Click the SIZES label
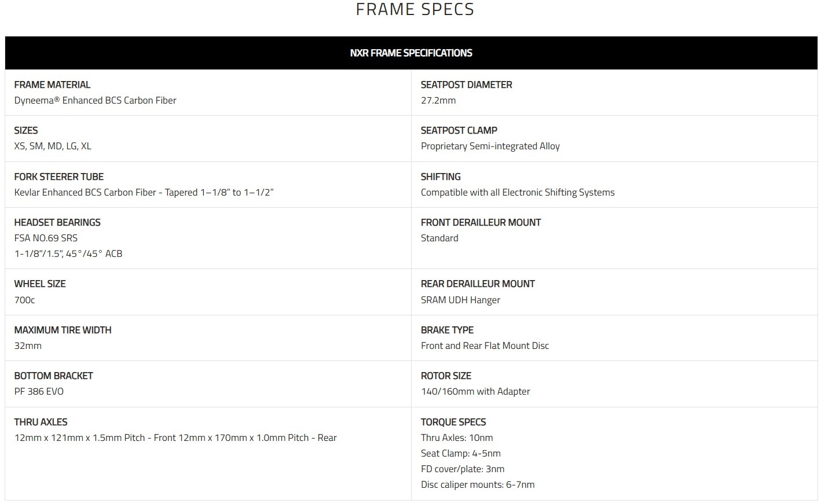 pos(26,130)
